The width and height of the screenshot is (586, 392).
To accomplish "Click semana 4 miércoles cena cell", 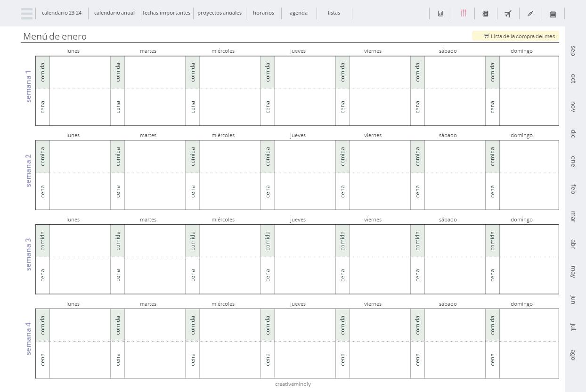I will 230,360.
